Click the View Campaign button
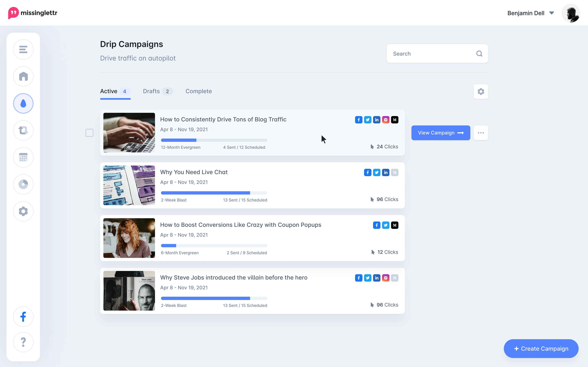 click(441, 133)
